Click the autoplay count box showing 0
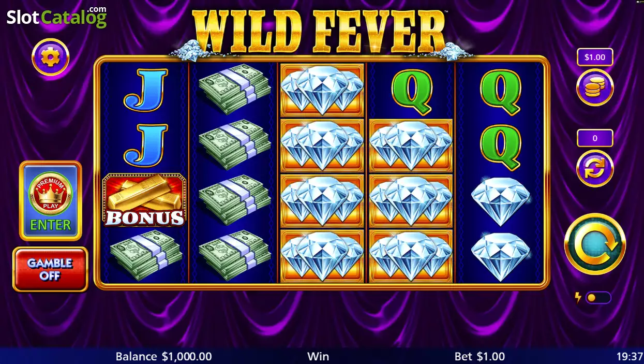The width and height of the screenshot is (644, 364). click(x=595, y=138)
